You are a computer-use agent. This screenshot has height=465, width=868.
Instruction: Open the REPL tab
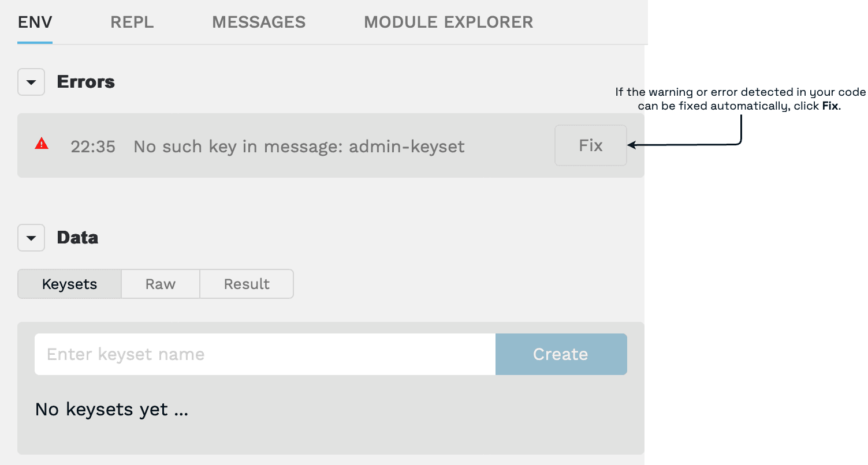(132, 22)
